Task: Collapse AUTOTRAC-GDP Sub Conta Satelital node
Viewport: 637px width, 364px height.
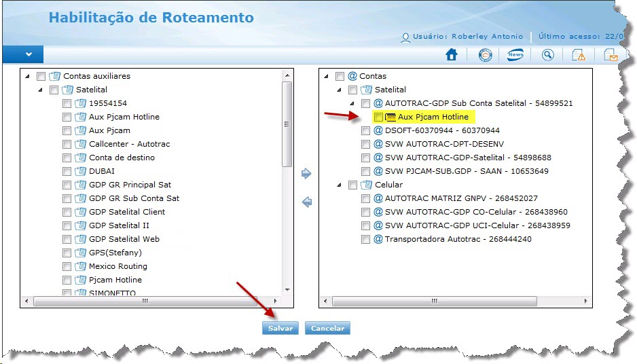Action: [x=352, y=104]
